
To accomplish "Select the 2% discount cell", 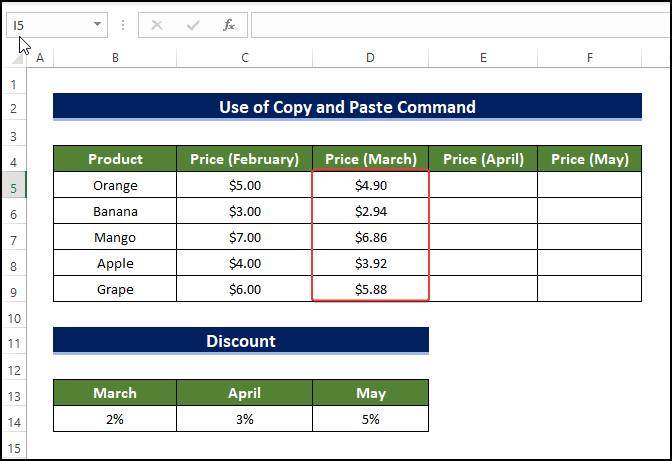I will (x=115, y=419).
